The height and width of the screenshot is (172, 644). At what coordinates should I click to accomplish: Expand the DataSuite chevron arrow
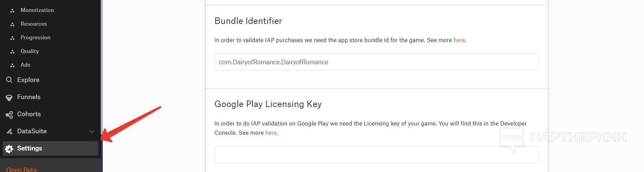point(92,131)
